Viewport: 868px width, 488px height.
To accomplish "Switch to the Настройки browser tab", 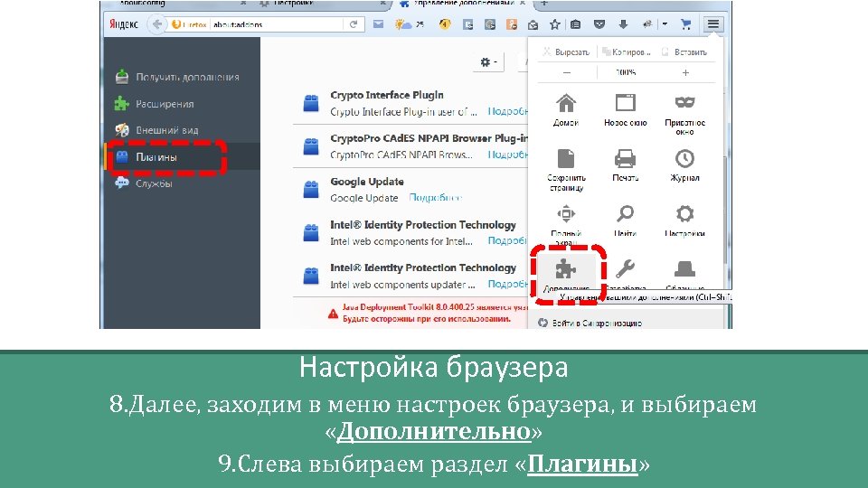I will click(293, 4).
